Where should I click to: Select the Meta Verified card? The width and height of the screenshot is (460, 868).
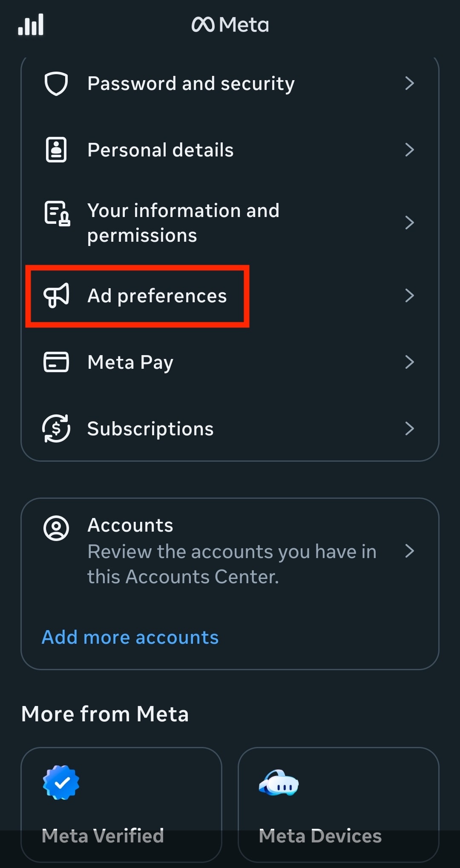(x=121, y=806)
